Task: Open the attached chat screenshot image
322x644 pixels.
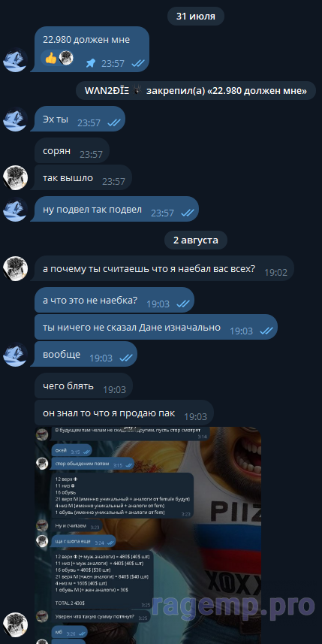Action: tap(148, 535)
